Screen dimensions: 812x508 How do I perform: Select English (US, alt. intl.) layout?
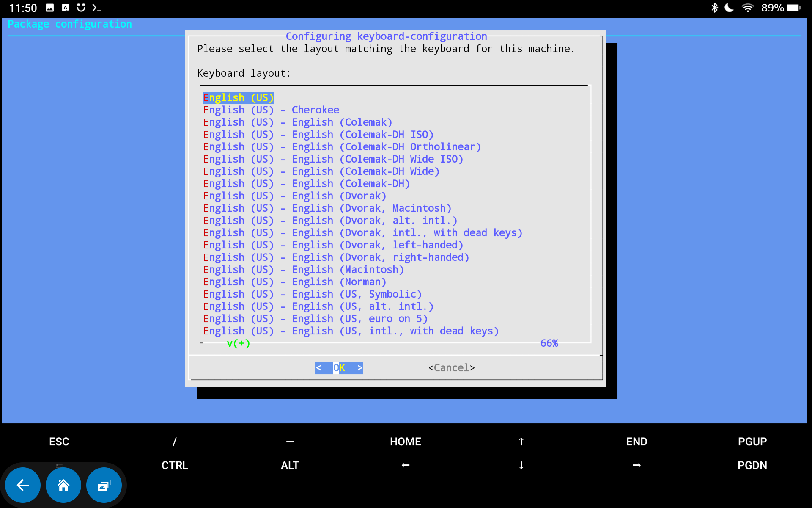pyautogui.click(x=318, y=306)
